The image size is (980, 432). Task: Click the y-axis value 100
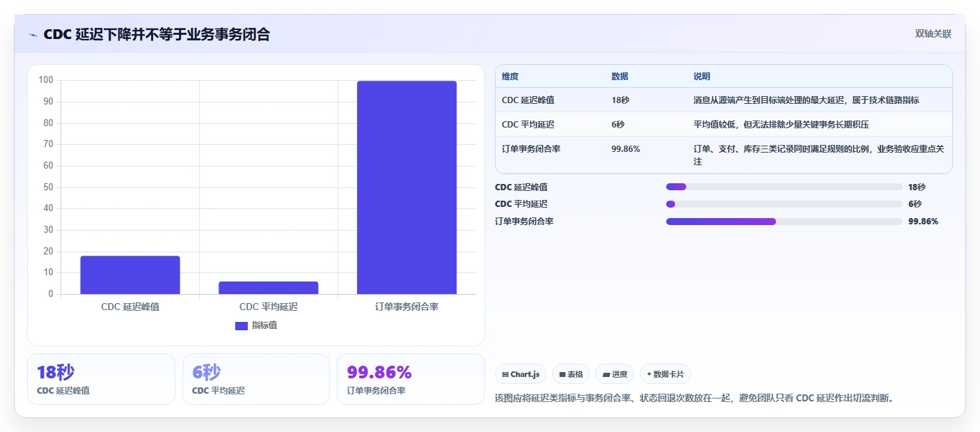point(46,80)
